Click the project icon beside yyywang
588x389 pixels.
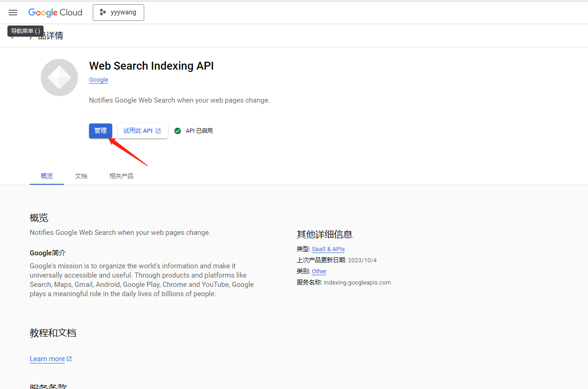click(103, 13)
